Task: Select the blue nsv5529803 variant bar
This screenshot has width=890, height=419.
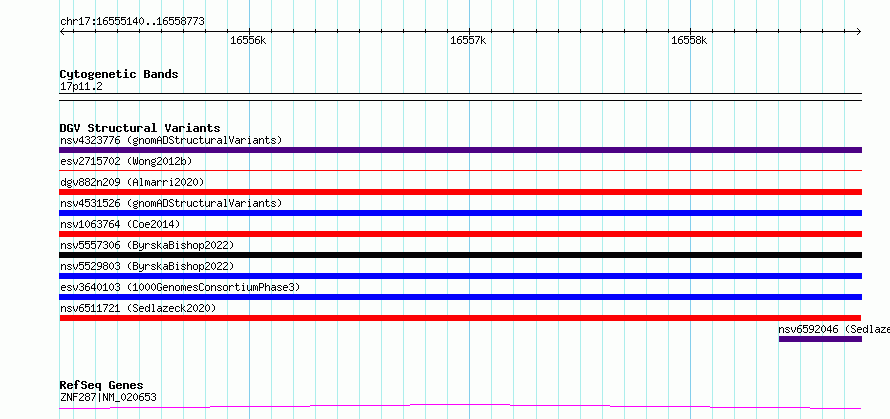Action: coord(460,276)
